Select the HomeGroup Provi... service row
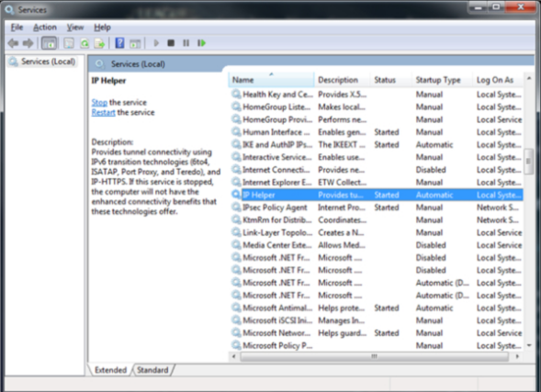The height and width of the screenshot is (392, 541). coord(377,119)
